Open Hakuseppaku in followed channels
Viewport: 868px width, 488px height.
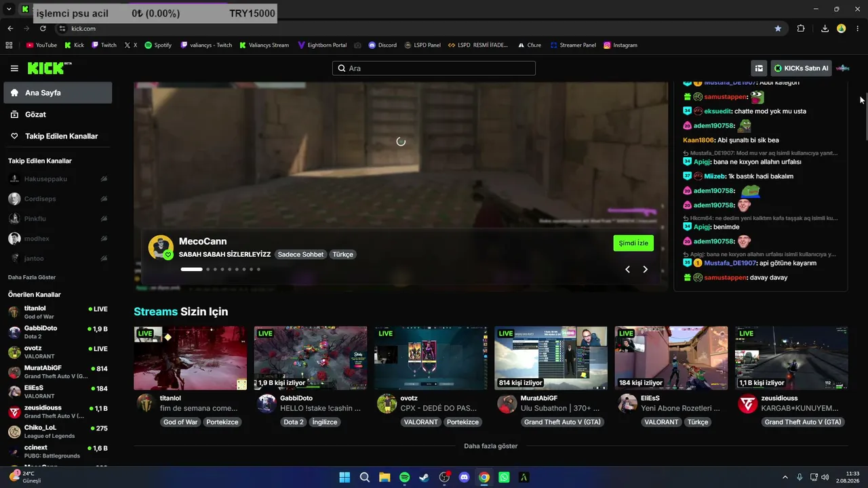click(x=58, y=179)
